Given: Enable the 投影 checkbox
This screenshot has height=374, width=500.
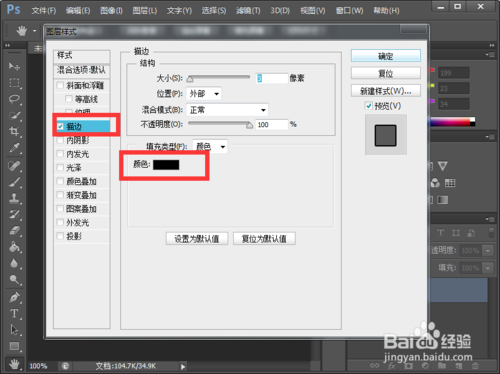Looking at the screenshot, I should click(60, 236).
